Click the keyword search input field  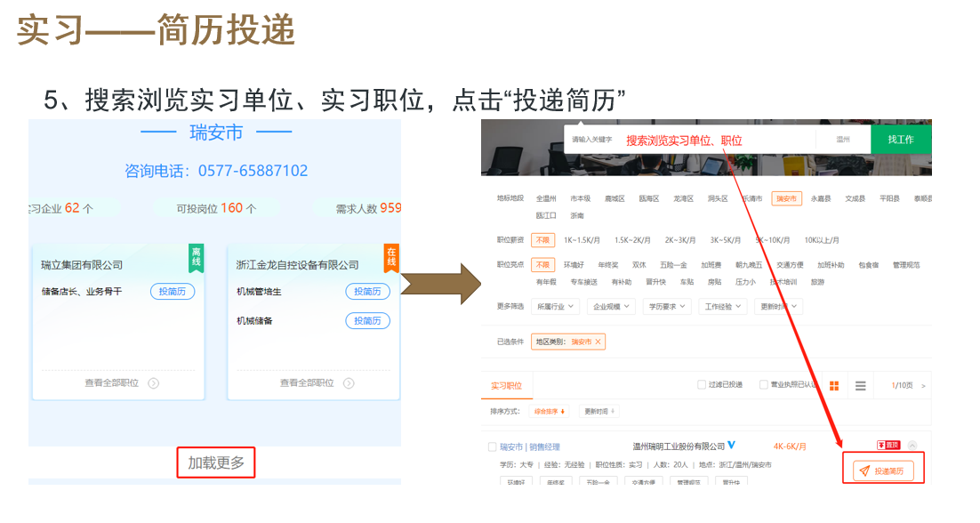pyautogui.click(x=690, y=140)
